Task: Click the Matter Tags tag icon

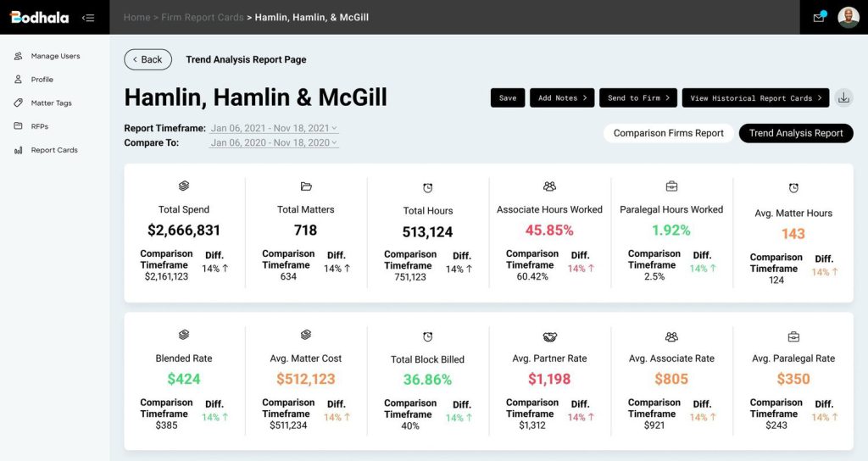Action: click(19, 103)
